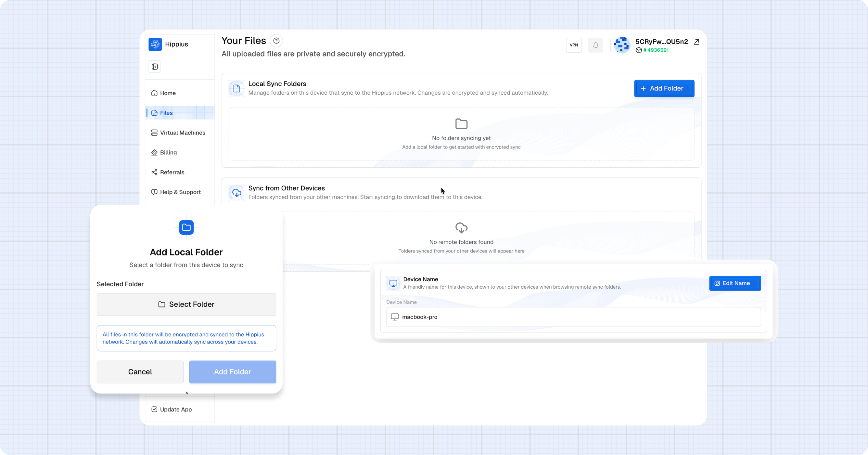This screenshot has width=868, height=455.
Task: Open the external link arrow beside the wallet address
Action: click(x=696, y=42)
